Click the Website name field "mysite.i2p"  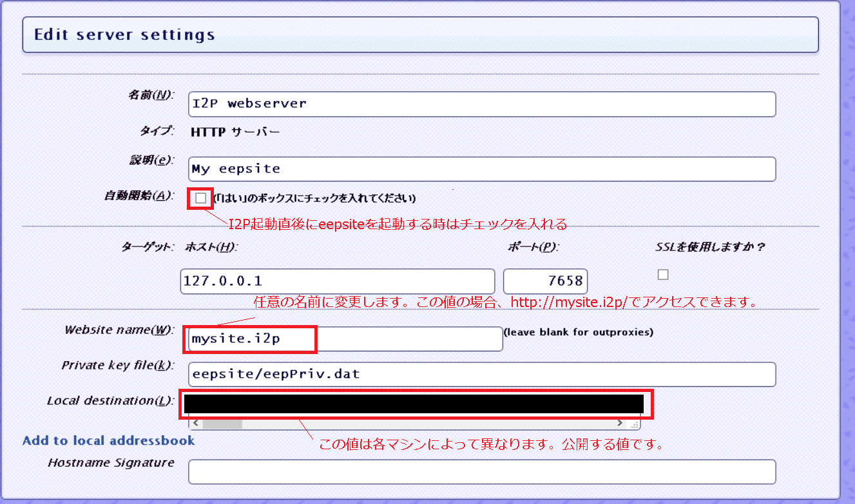pyautogui.click(x=345, y=339)
